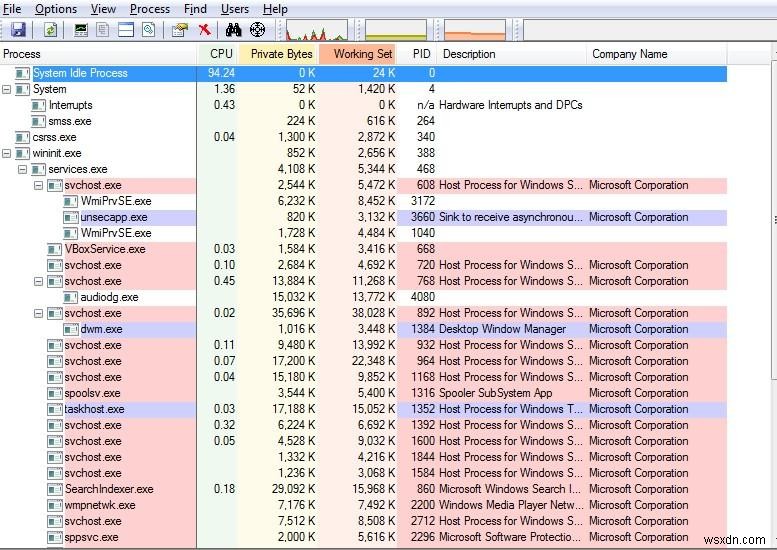
Task: Click the red X Kill Process icon
Action: [204, 30]
